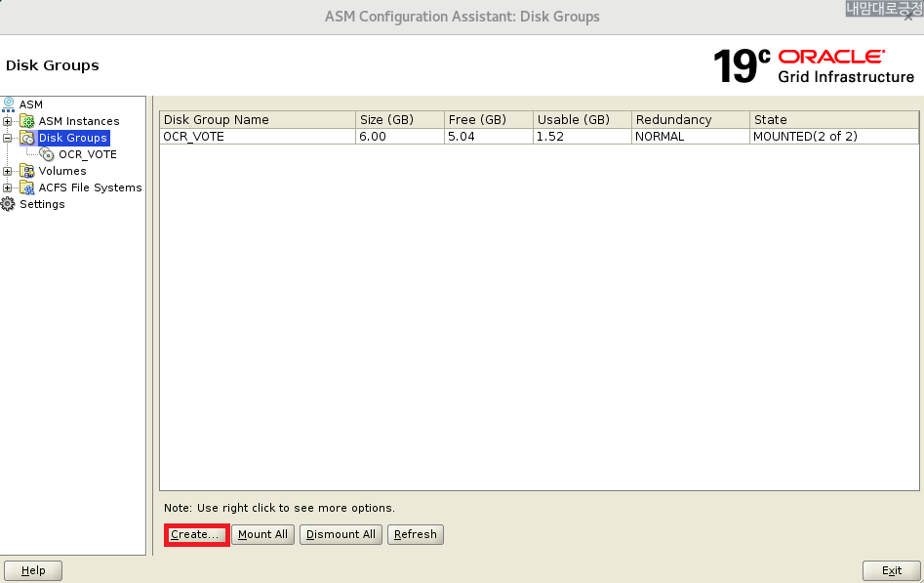
Task: Sort by the Size (GB) column header
Action: [400, 120]
